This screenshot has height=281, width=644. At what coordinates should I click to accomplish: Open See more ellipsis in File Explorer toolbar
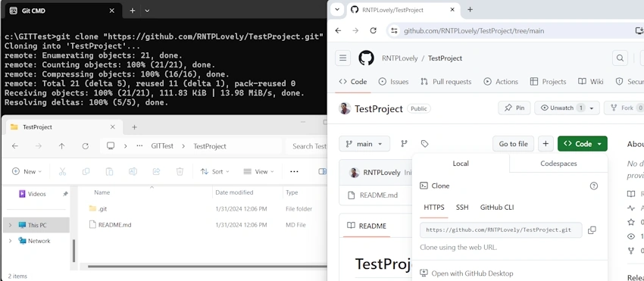pos(294,171)
